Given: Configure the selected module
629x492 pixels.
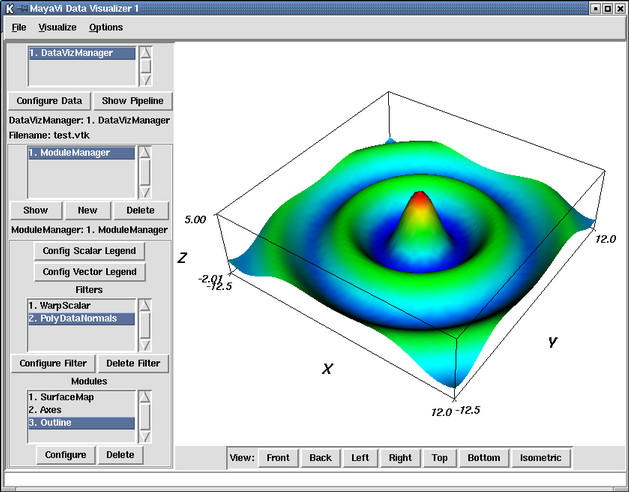Looking at the screenshot, I should click(x=65, y=455).
